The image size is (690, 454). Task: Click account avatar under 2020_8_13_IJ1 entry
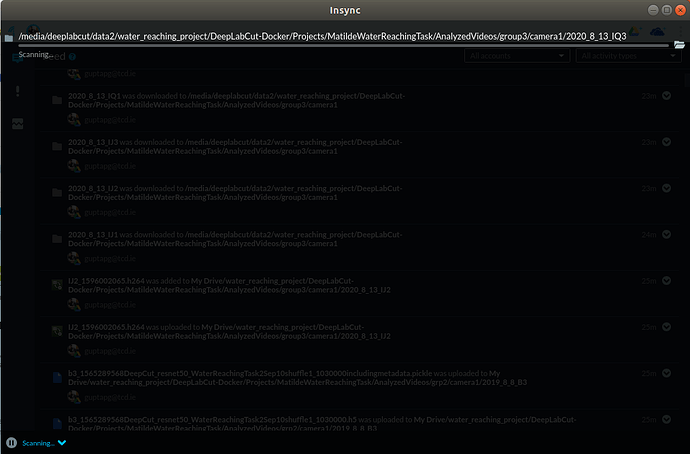pyautogui.click(x=74, y=258)
